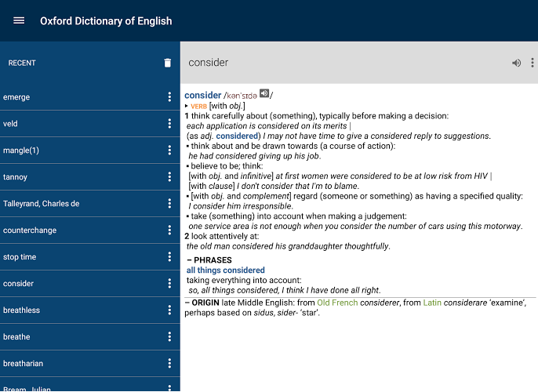Click the RECENT header label
The height and width of the screenshot is (392, 538).
click(x=22, y=63)
